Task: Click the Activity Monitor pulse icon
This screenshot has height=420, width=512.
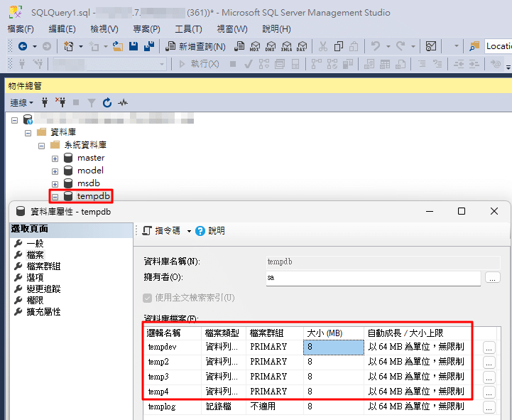Action: (123, 103)
